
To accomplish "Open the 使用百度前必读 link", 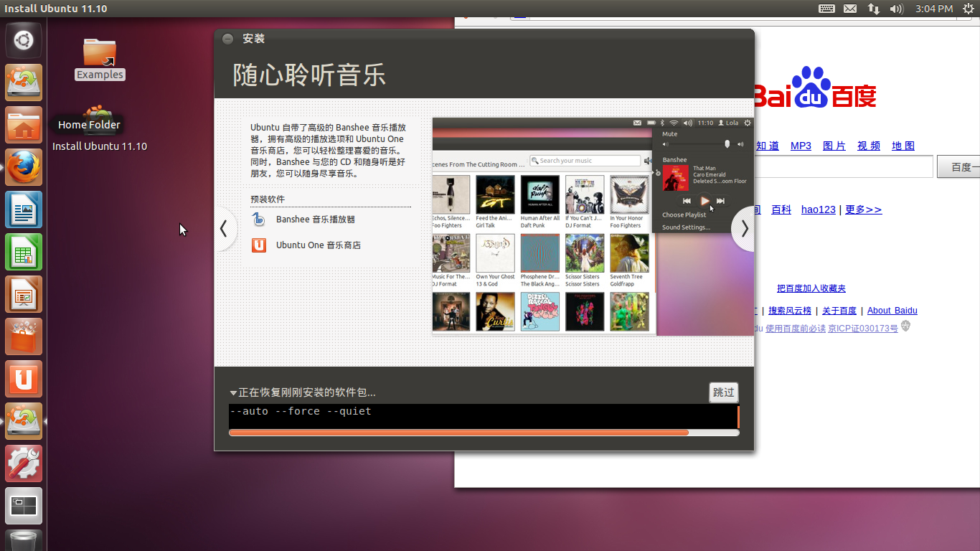I will [x=796, y=329].
